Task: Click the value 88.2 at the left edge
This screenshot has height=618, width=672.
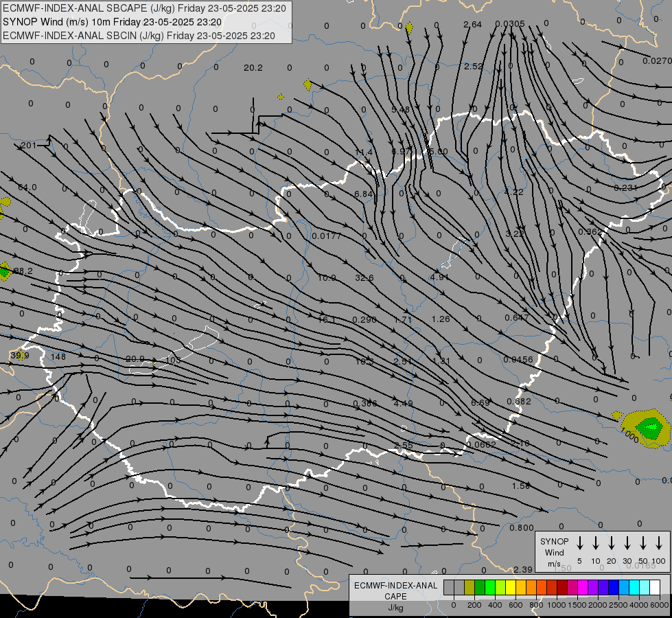Action: [x=23, y=271]
